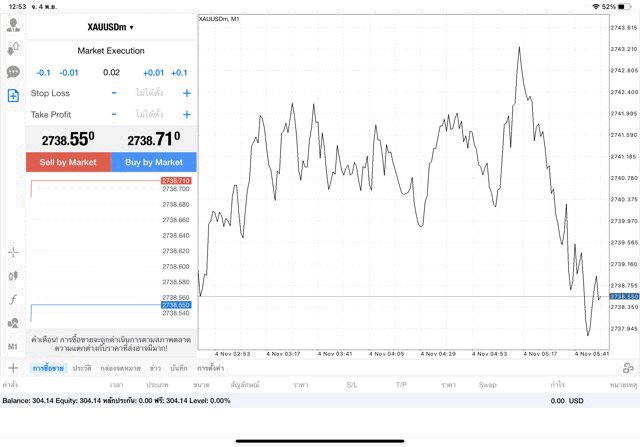Open the M1 timeframe selector
The height and width of the screenshot is (447, 640).
pyautogui.click(x=13, y=346)
